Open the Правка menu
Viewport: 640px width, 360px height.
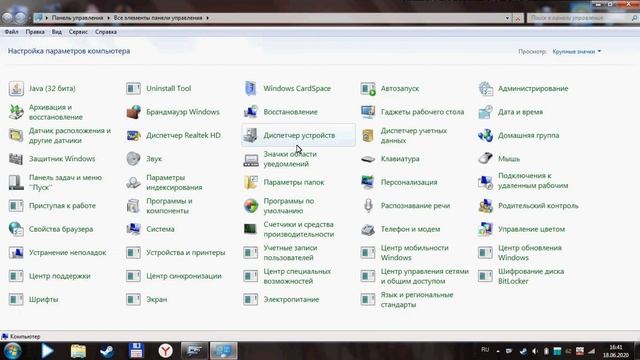click(x=35, y=32)
